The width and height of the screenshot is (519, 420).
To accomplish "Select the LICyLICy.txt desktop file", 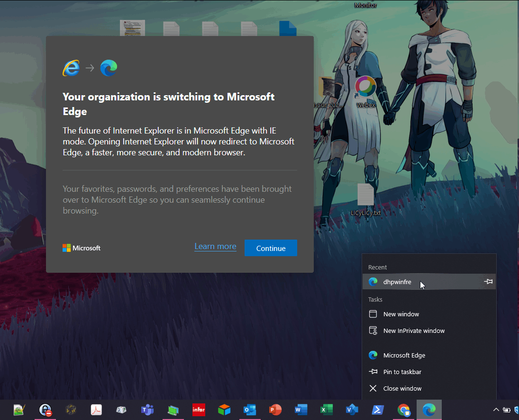I will pos(365,200).
